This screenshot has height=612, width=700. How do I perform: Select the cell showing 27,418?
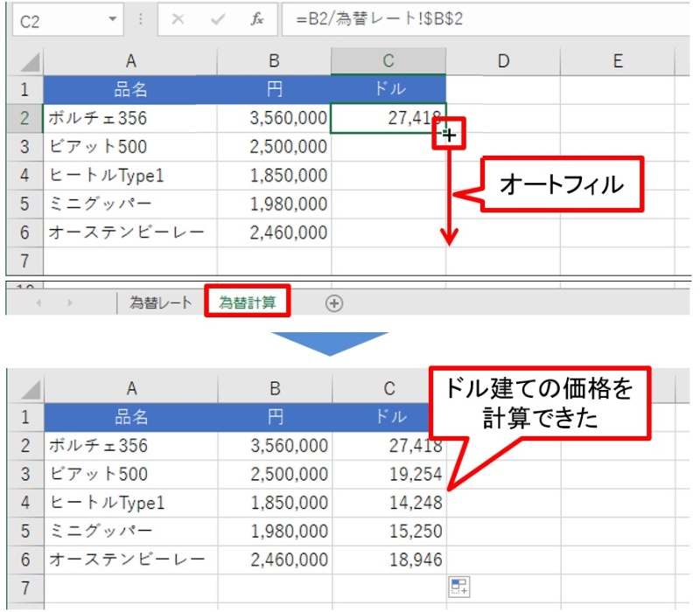coord(388,116)
